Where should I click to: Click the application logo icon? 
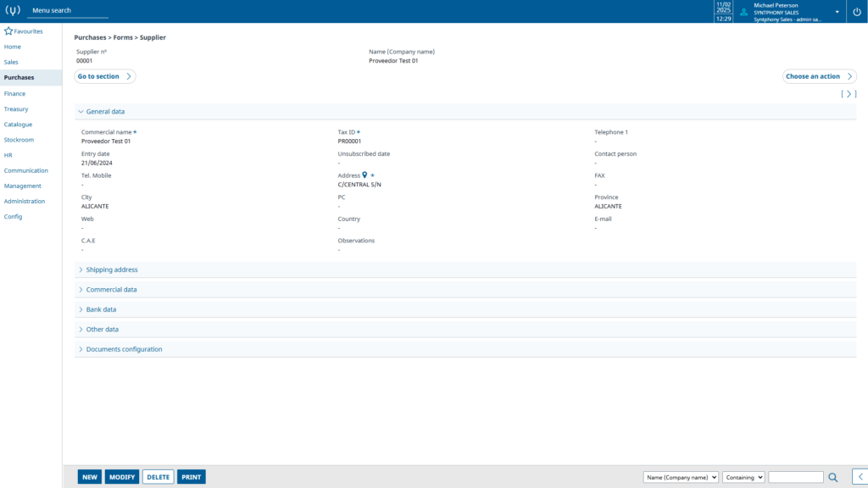coord(13,10)
